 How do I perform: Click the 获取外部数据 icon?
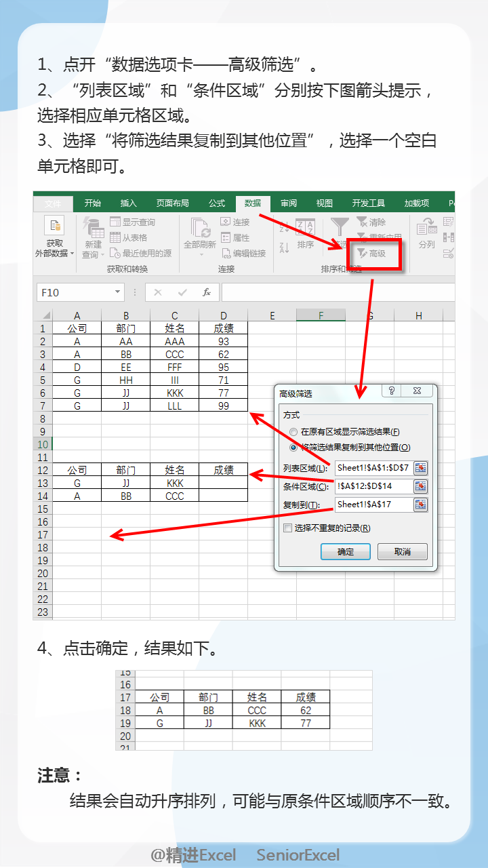54,226
